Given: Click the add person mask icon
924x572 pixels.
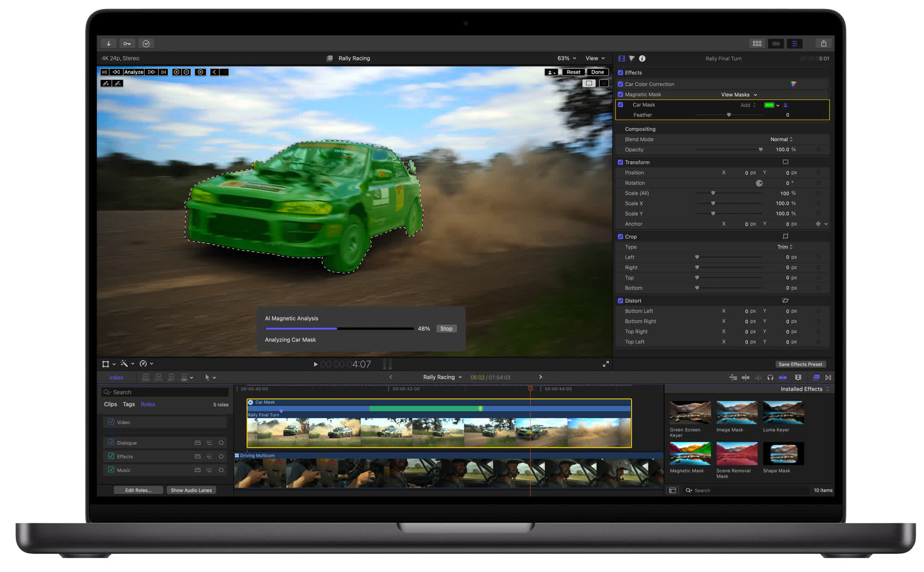Looking at the screenshot, I should tap(551, 72).
